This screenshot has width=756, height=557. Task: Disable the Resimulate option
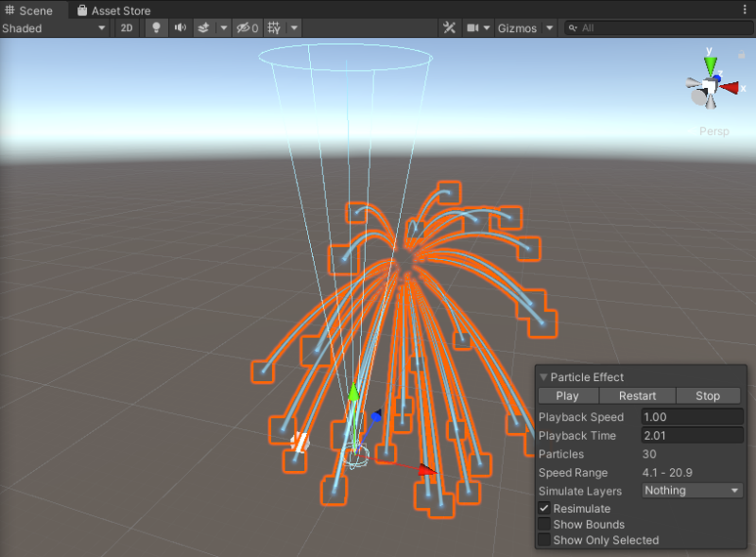tap(545, 508)
